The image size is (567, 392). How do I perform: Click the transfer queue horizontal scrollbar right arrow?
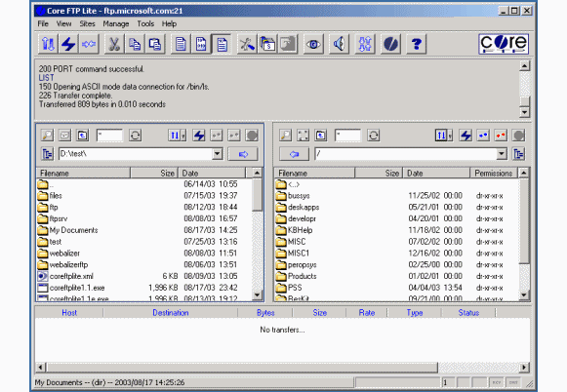(524, 368)
